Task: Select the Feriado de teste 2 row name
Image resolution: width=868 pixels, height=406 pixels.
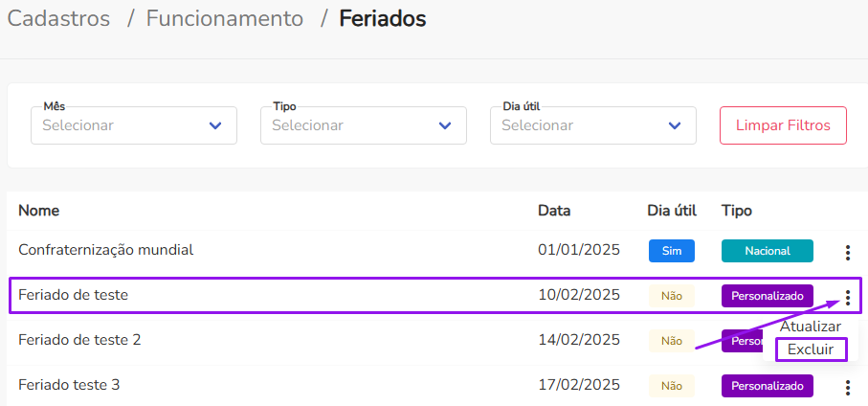Action: pyautogui.click(x=79, y=340)
